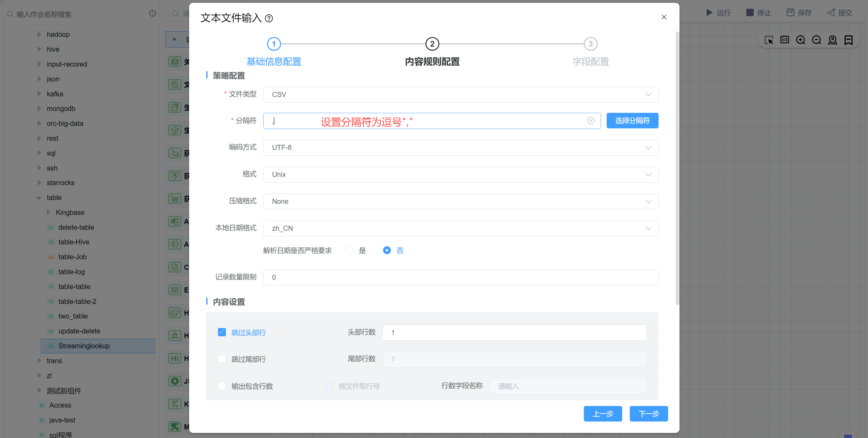Enable the 跳过尾部行 checkbox
The width and height of the screenshot is (868, 438).
tap(222, 359)
